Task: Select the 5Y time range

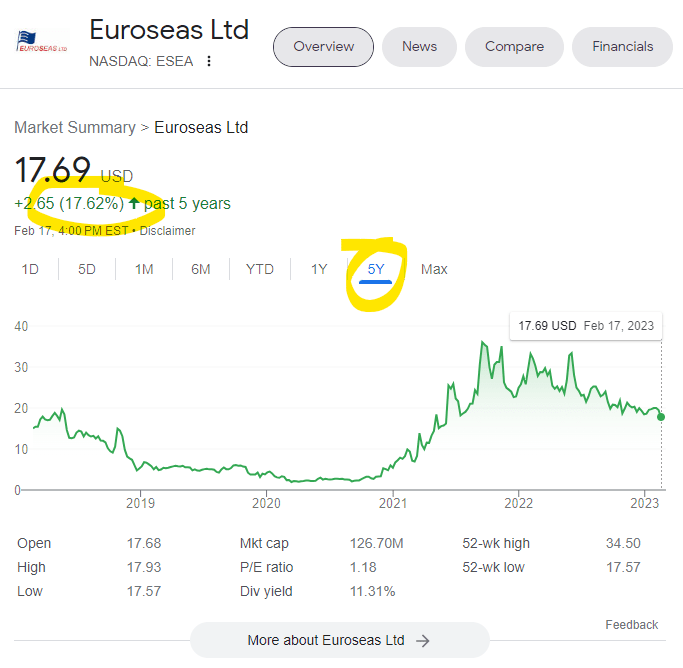Action: pyautogui.click(x=376, y=269)
